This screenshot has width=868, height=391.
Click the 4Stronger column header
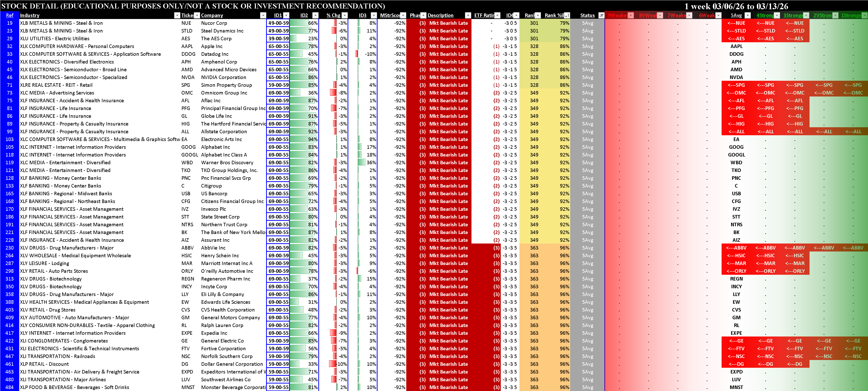point(764,15)
